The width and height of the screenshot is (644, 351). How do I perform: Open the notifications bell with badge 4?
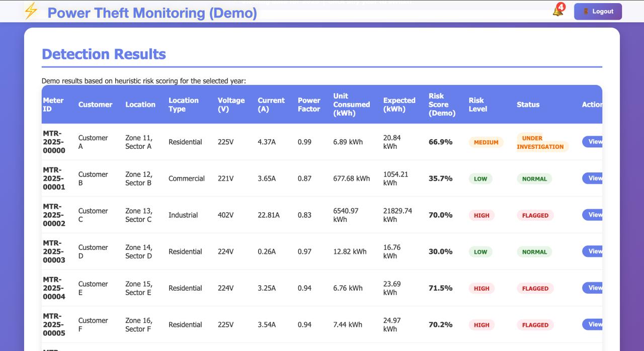click(558, 10)
